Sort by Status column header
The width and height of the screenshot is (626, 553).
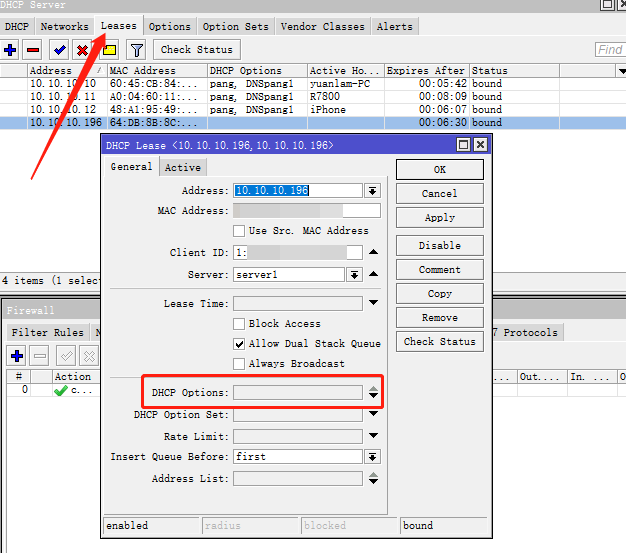click(x=514, y=71)
